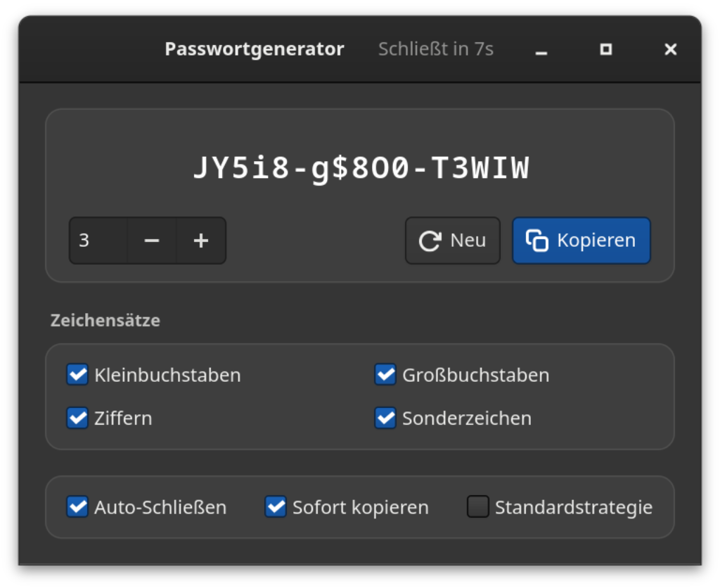Toggle Großbuchstaben checkbox
Viewport: 720px width, 588px height.
[x=385, y=374]
